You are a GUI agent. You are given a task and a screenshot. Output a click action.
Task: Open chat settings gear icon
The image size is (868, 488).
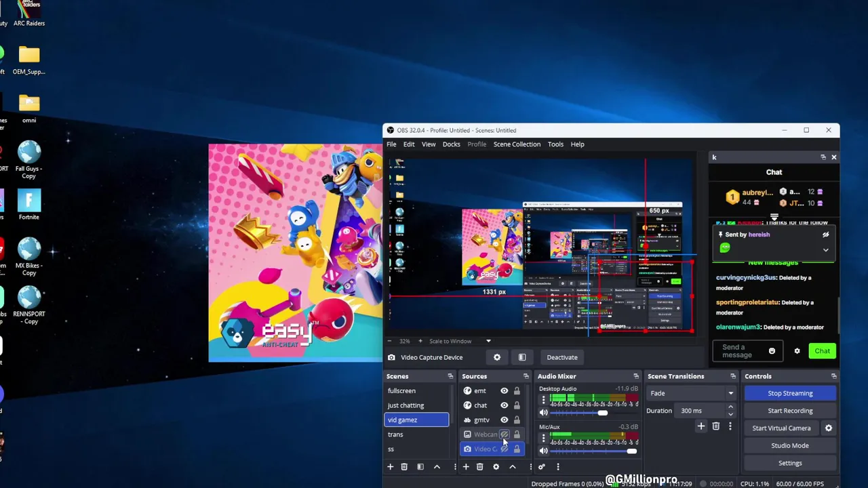[797, 351]
